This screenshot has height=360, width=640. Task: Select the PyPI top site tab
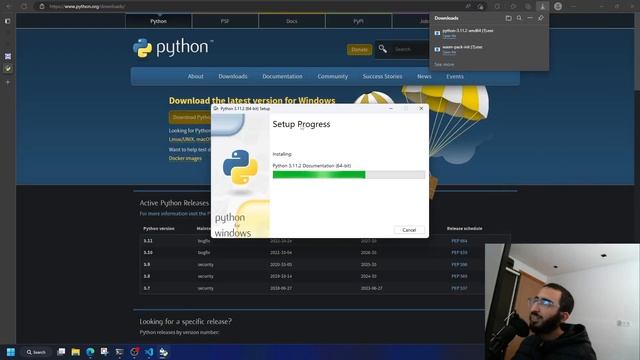358,21
